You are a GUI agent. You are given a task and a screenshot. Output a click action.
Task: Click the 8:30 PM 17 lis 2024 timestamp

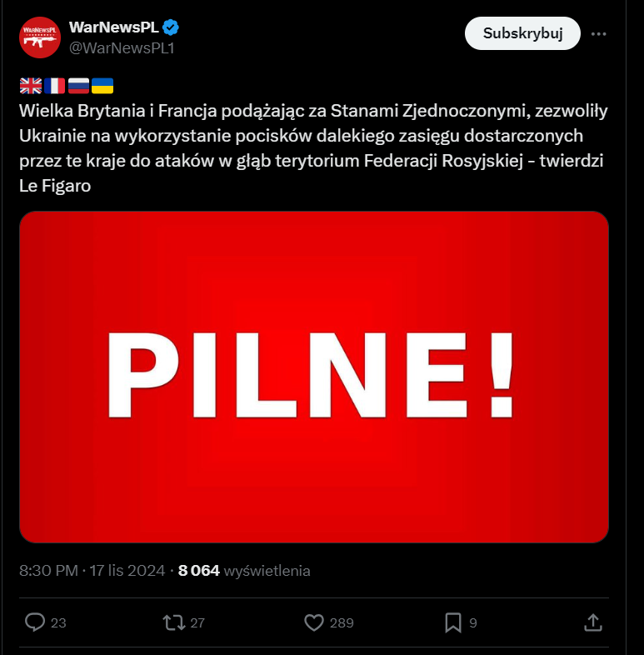(x=92, y=571)
